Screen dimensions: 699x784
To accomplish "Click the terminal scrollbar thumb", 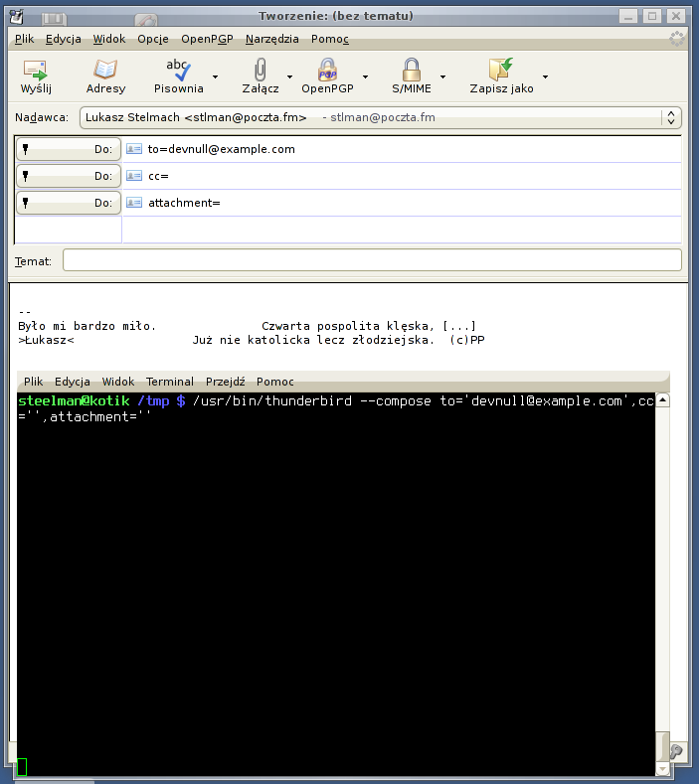I will click(x=662, y=746).
